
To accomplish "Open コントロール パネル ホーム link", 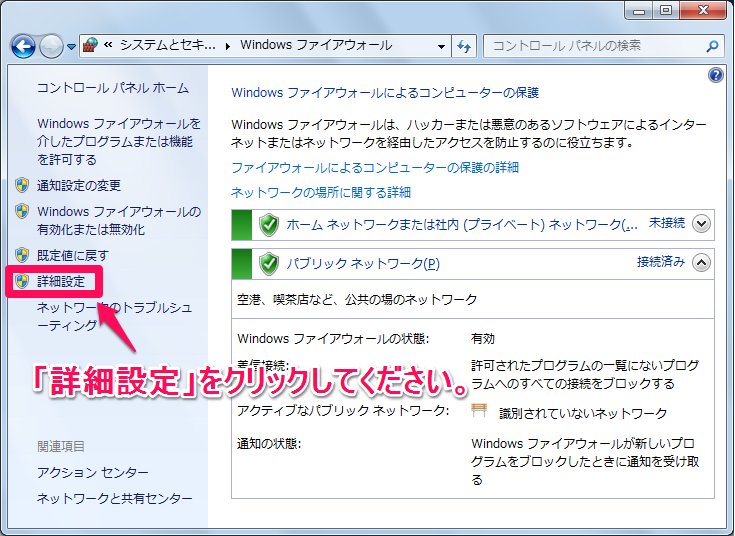I will [112, 88].
